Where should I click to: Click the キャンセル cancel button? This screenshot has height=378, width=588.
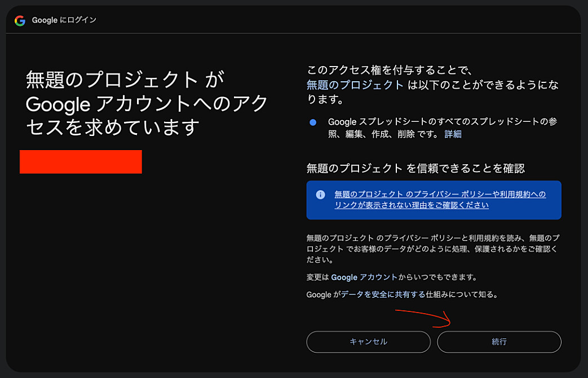pos(368,341)
